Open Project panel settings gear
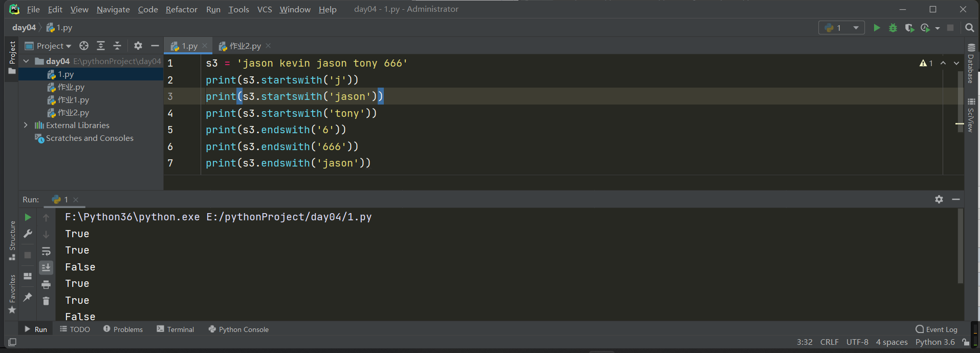This screenshot has width=980, height=353. click(138, 46)
